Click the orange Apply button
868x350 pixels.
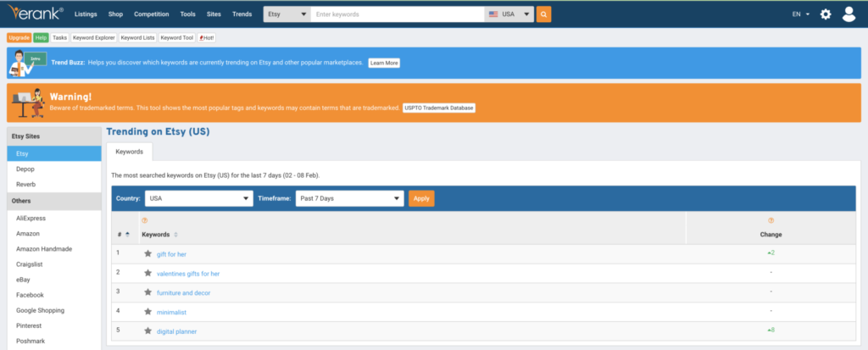click(x=421, y=198)
